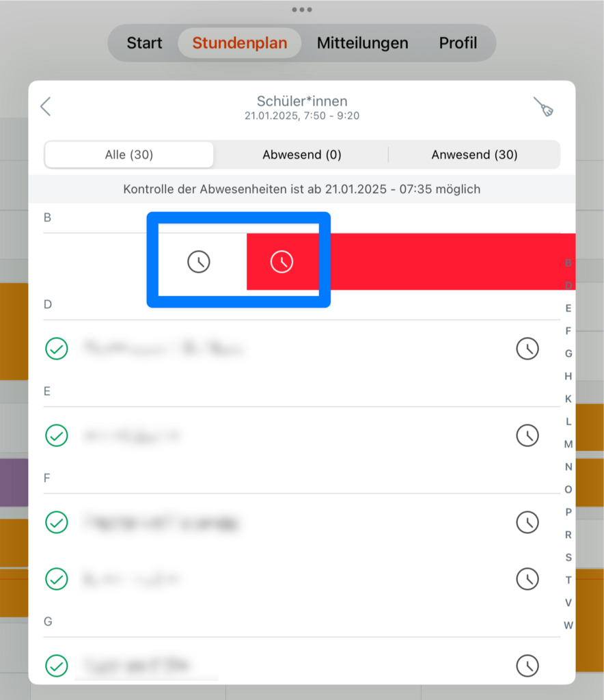This screenshot has height=700, width=604.
Task: Tap the red late-arrival clock button
Action: [282, 262]
